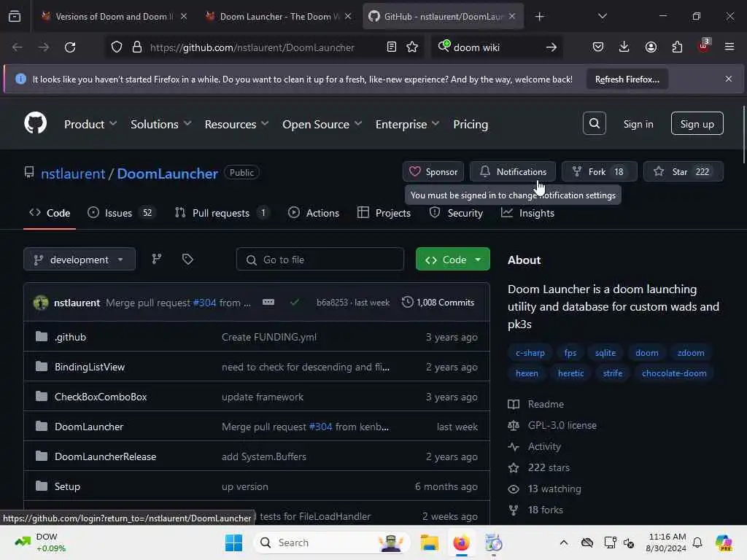Screen dimensions: 747x560
Task: Click the Go to file search field
Action: (x=320, y=260)
